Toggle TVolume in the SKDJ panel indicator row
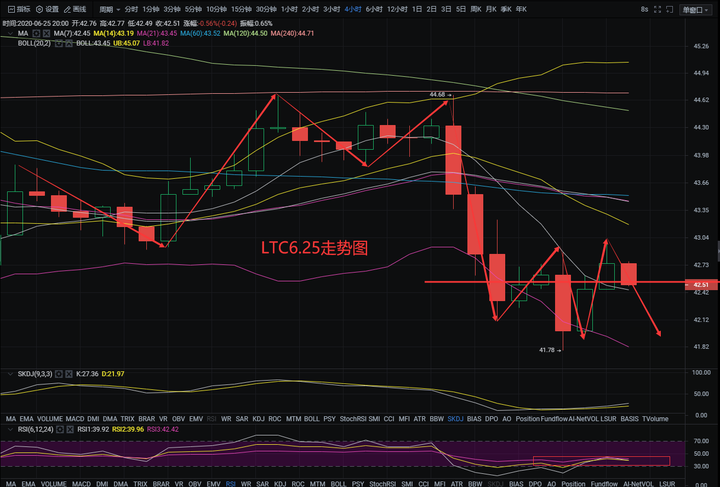This screenshot has width=720, height=487. (x=655, y=419)
